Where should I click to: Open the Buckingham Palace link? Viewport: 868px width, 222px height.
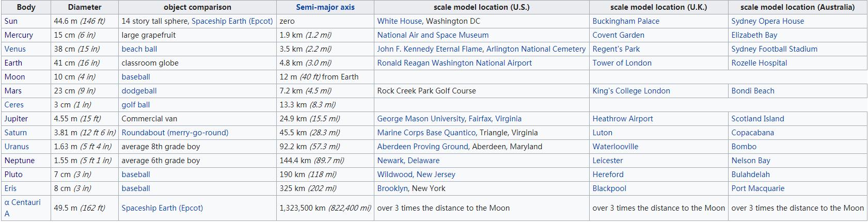point(626,21)
